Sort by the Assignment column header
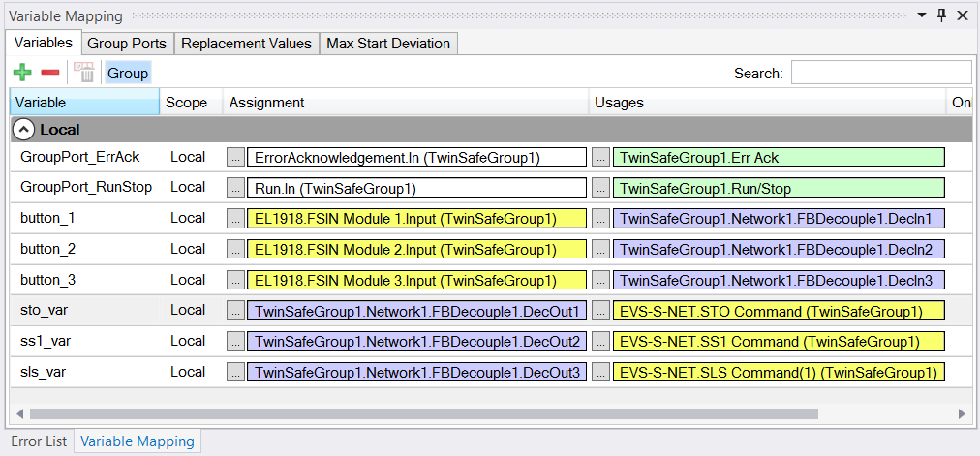Image resolution: width=980 pixels, height=456 pixels. 406,102
